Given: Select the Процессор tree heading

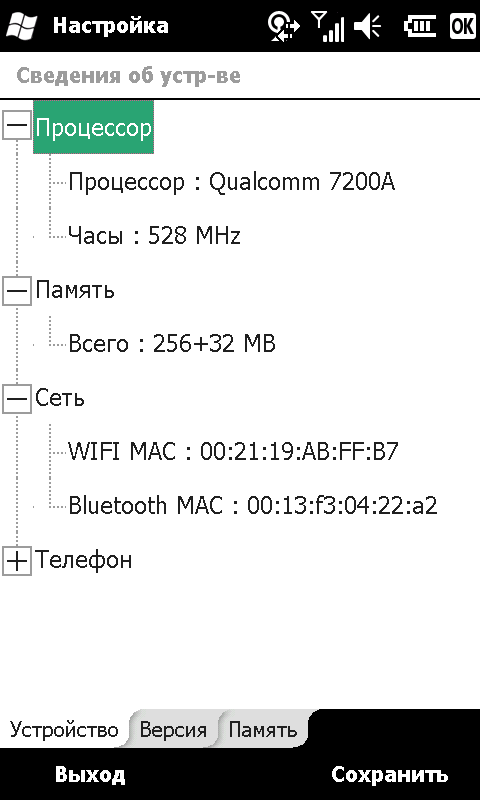Looking at the screenshot, I should click(94, 127).
